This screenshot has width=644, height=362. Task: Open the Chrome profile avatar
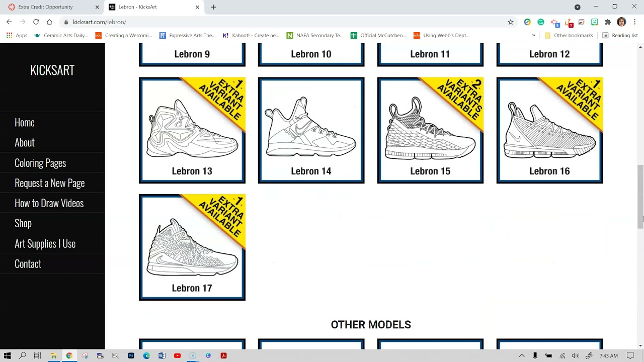click(x=621, y=22)
